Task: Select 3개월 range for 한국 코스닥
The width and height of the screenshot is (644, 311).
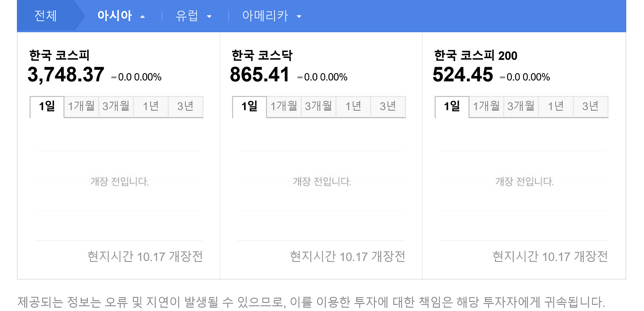Action: click(x=319, y=107)
